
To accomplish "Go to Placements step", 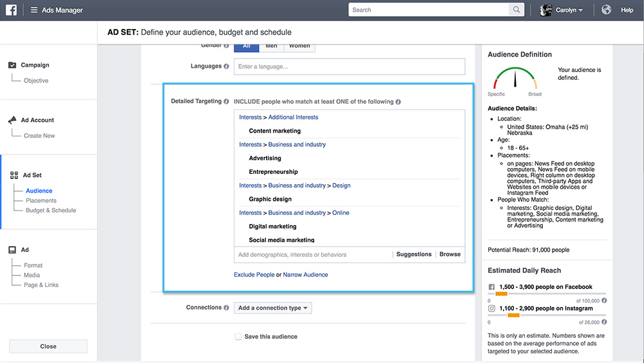I will pyautogui.click(x=41, y=200).
